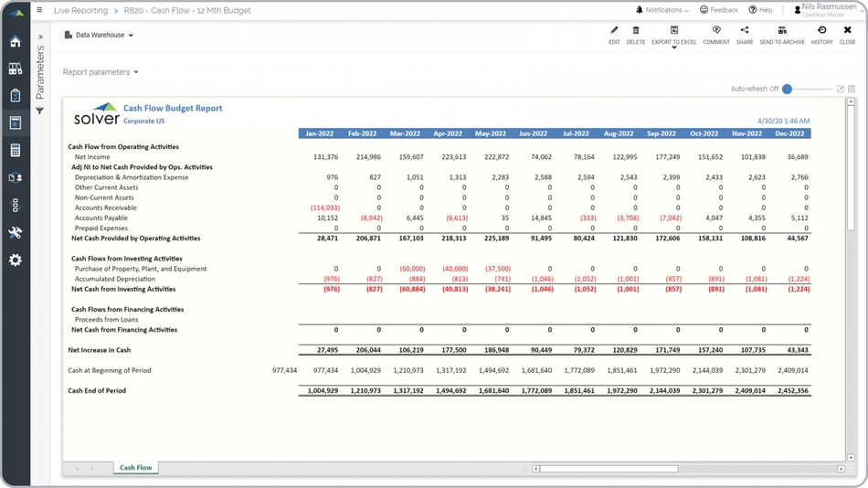This screenshot has width=868, height=488.
Task: Click Send to Archive icon
Action: (782, 35)
